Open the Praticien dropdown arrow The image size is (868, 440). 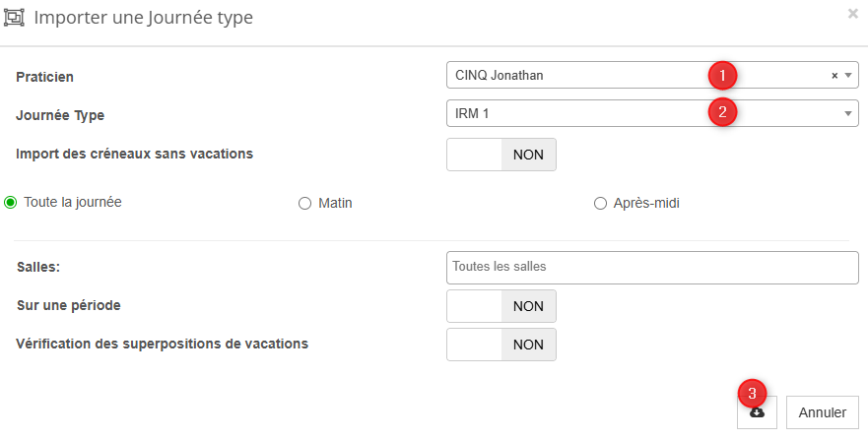(848, 75)
